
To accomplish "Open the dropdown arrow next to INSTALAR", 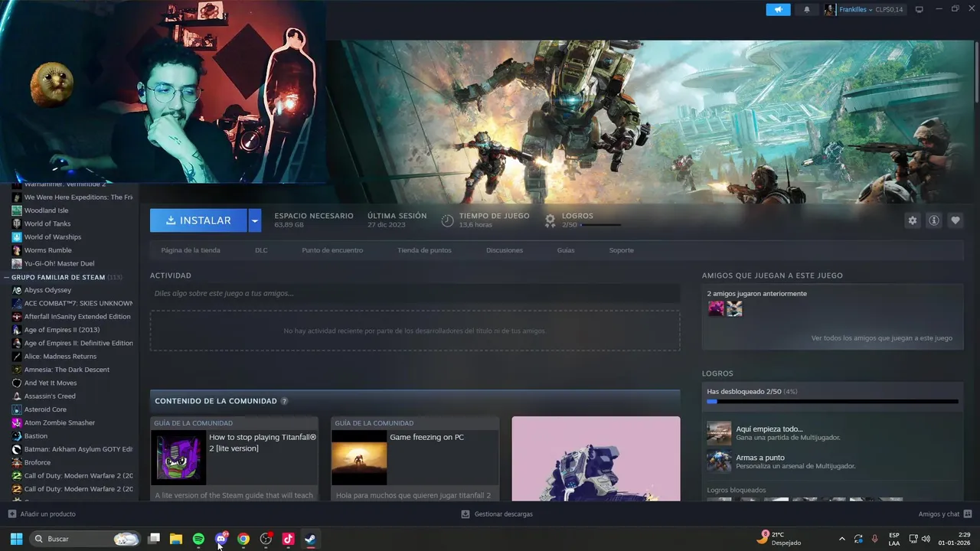I will coord(255,220).
